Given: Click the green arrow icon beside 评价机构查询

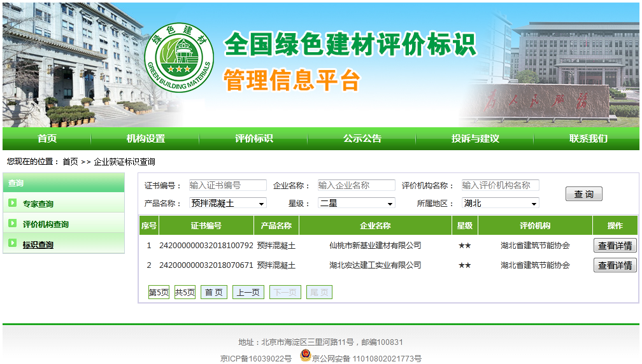Looking at the screenshot, I should [13, 223].
